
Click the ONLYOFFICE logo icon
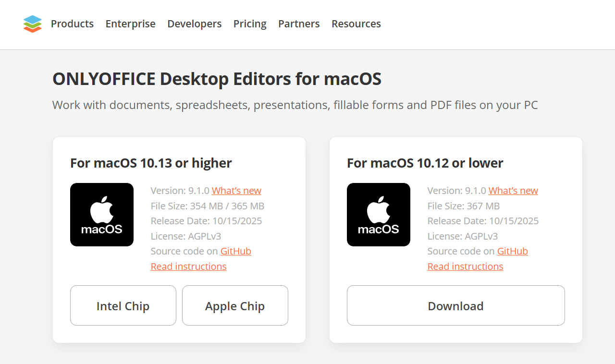click(32, 24)
